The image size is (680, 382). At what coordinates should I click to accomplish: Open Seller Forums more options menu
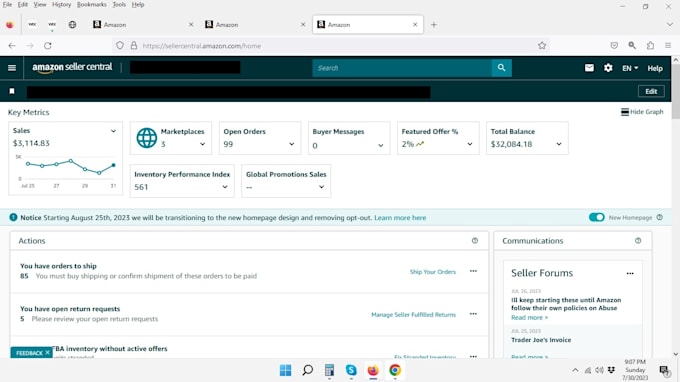(x=630, y=273)
